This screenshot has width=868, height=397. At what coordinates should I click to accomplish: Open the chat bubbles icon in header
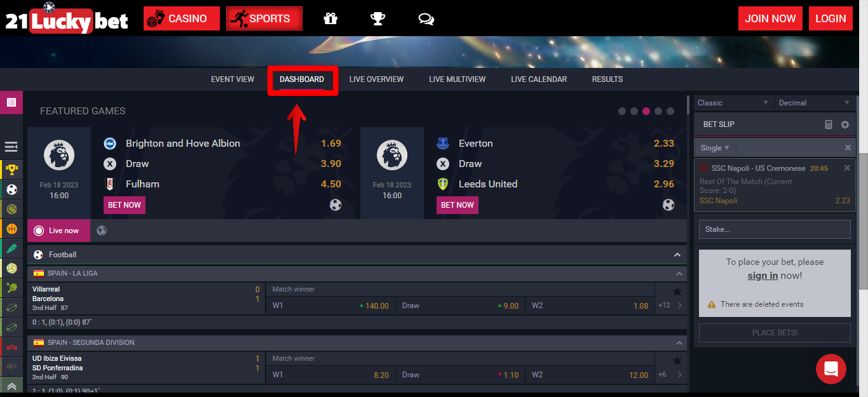pos(426,19)
